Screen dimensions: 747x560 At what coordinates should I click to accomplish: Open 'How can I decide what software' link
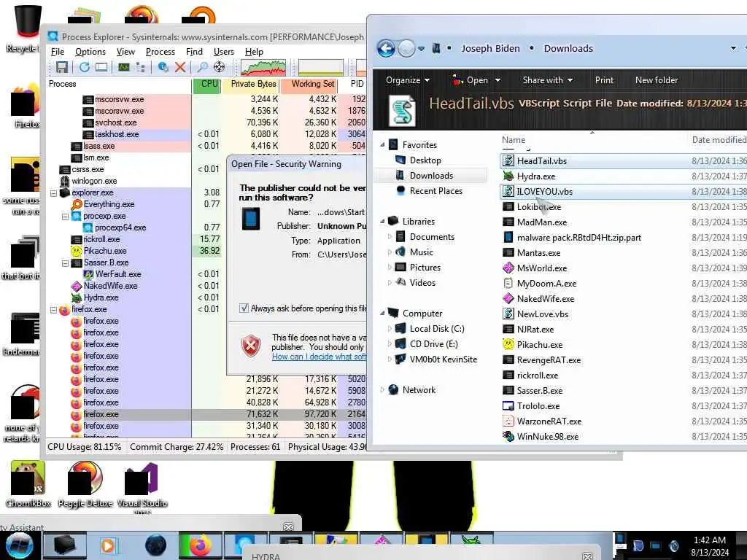(320, 357)
